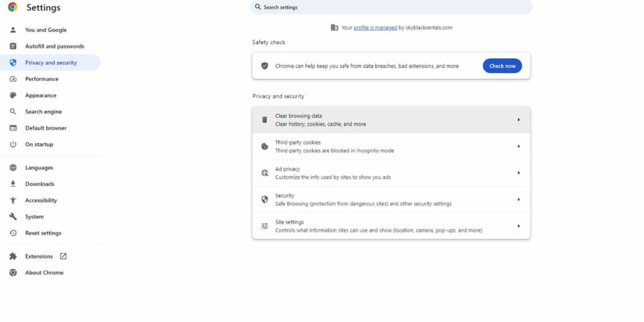This screenshot has height=322, width=644.
Task: Open Site settings using its right arrow
Action: click(x=518, y=226)
